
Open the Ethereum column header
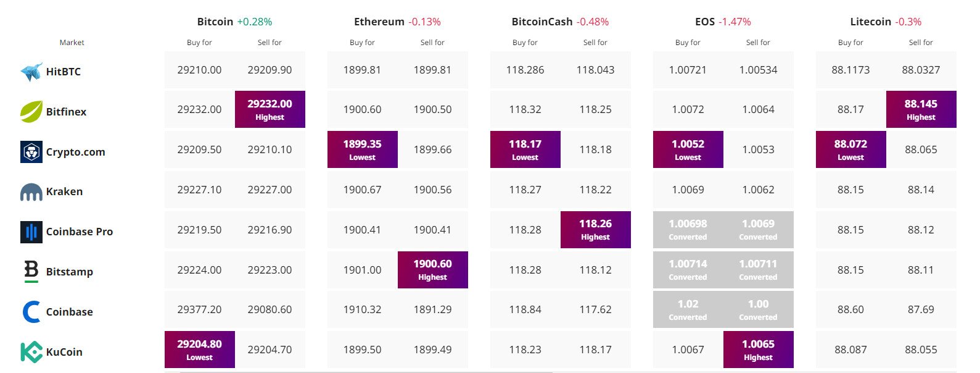point(379,22)
